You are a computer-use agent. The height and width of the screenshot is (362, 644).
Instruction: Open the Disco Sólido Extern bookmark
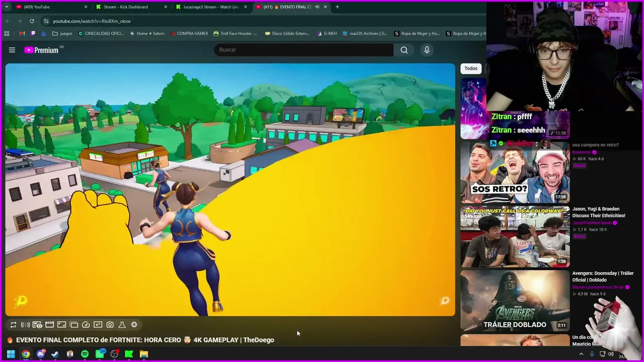[x=287, y=34]
